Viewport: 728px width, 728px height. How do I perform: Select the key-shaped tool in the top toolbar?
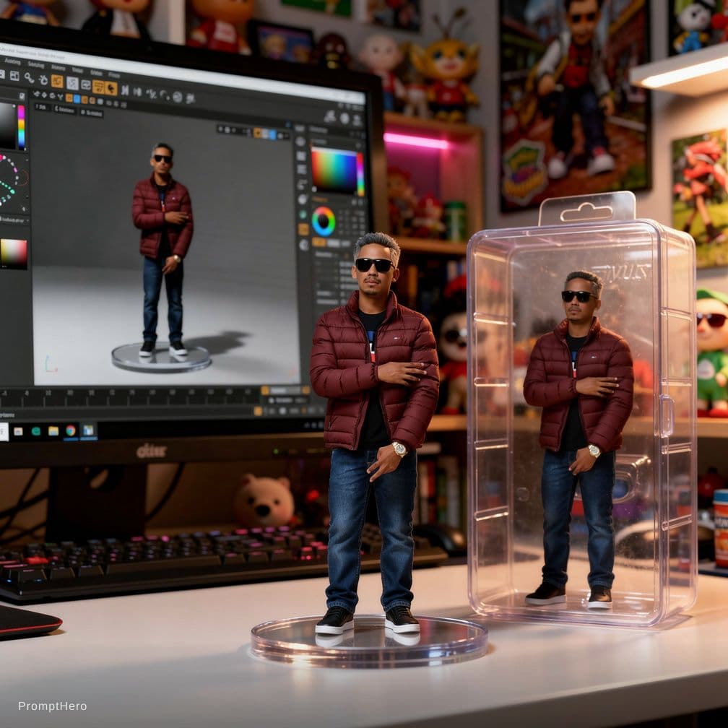(29, 77)
